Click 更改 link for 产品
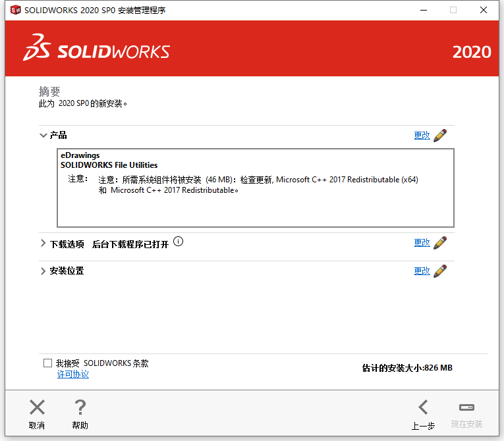 [422, 135]
